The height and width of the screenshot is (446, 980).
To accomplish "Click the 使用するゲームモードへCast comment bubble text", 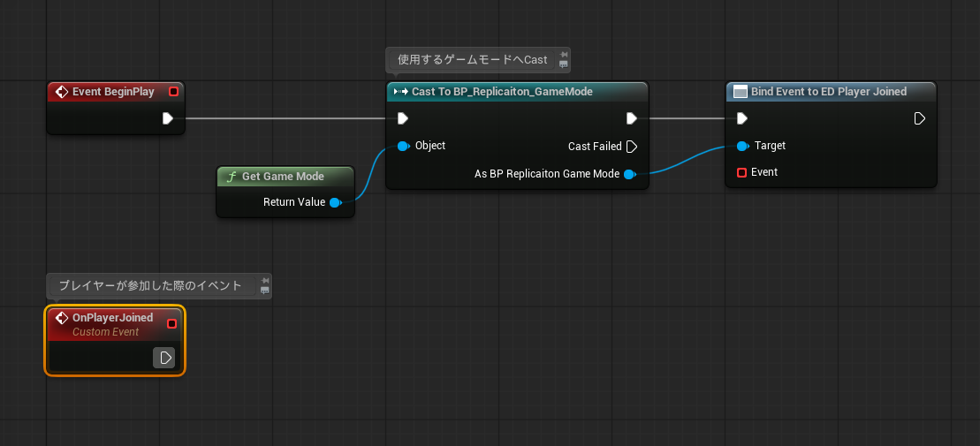I will (x=473, y=60).
